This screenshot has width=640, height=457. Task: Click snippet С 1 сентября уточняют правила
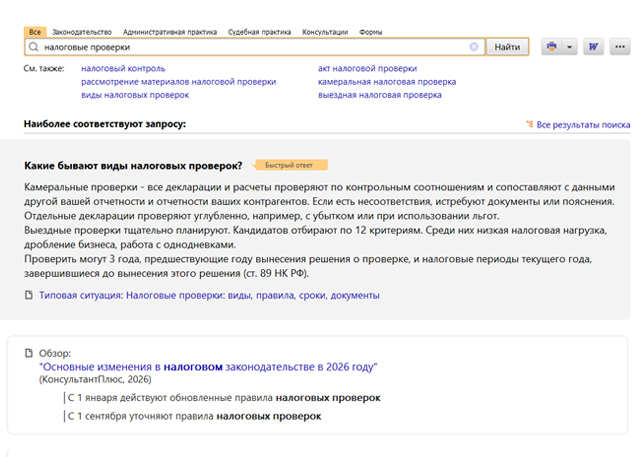194,416
